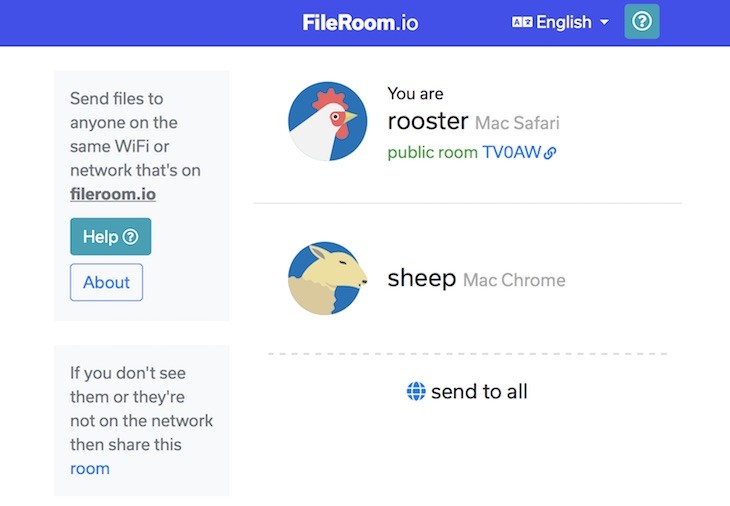This screenshot has height=506, width=730.
Task: Click the FileRoom.io logo in the header
Action: click(360, 22)
